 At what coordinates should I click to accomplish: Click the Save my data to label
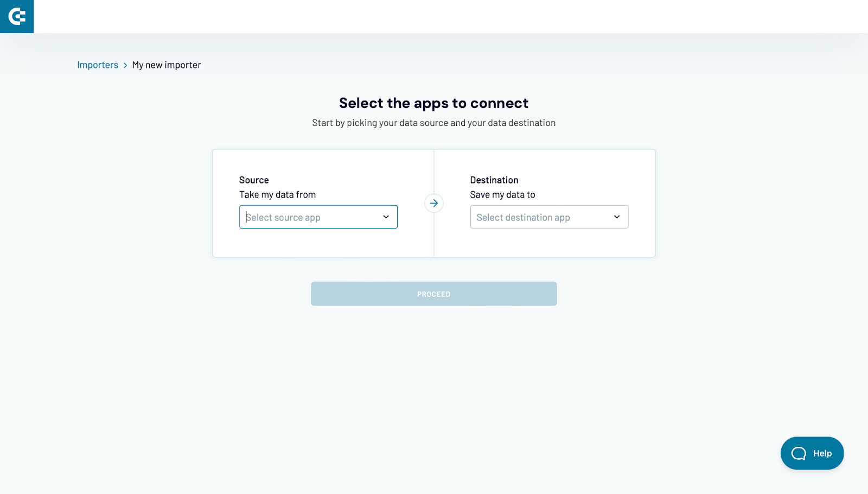tap(502, 194)
